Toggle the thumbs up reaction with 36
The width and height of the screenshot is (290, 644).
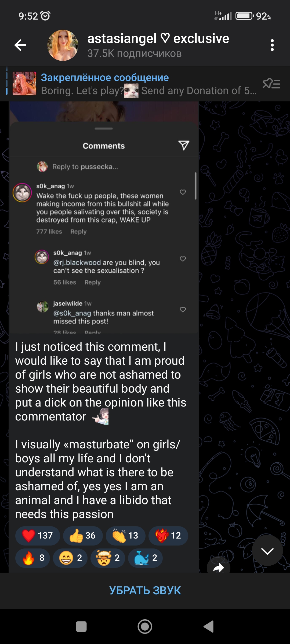(x=83, y=536)
